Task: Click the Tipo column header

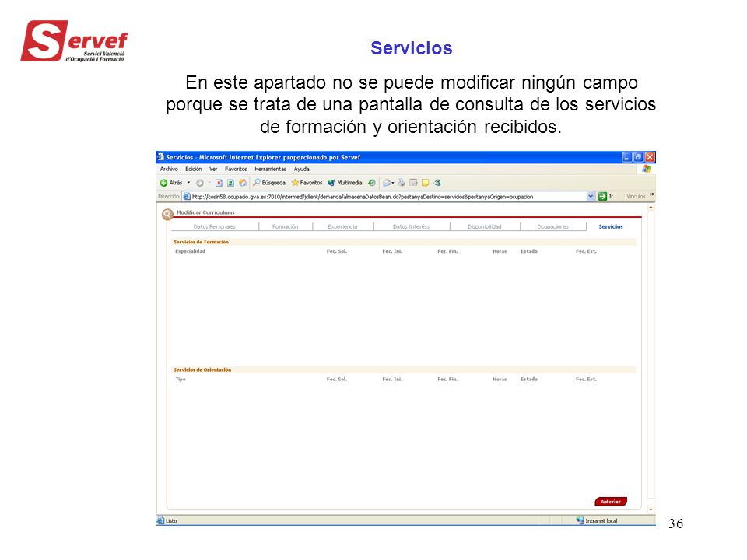Action: 181,380
